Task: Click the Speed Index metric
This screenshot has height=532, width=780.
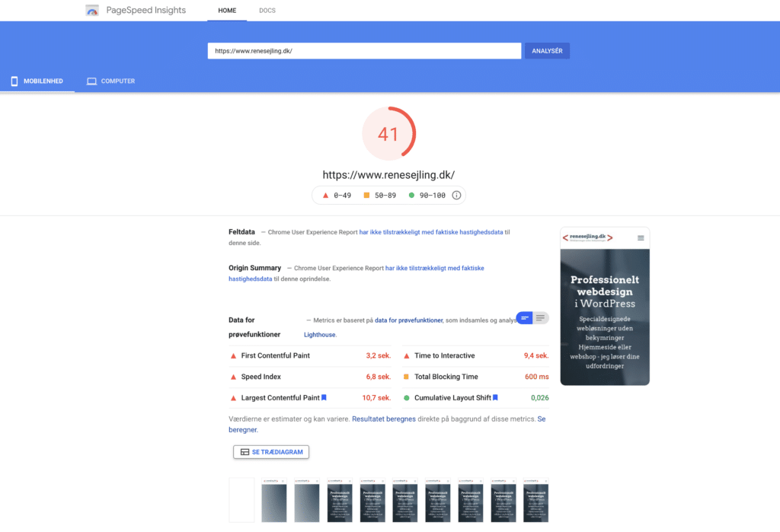Action: [x=310, y=377]
